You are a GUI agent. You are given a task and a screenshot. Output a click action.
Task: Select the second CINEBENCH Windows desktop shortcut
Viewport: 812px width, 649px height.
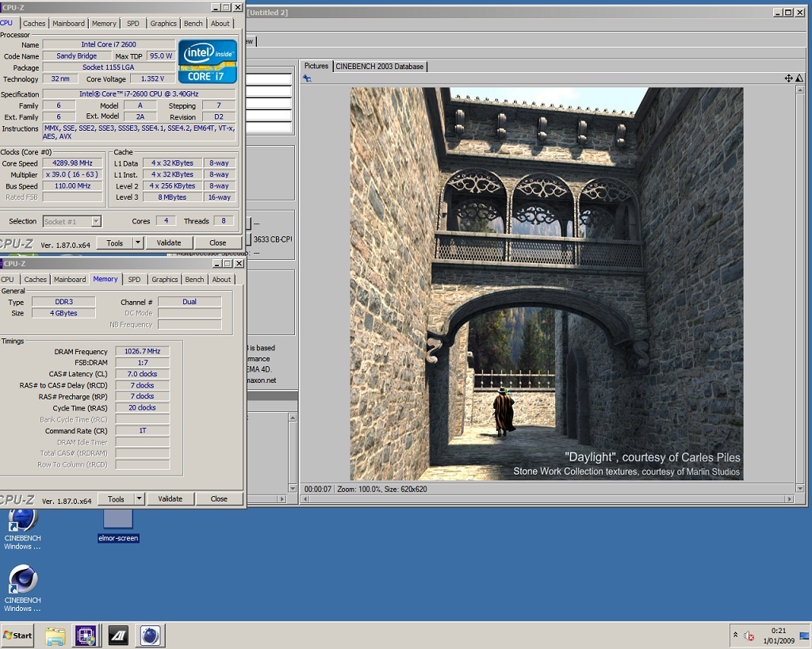pyautogui.click(x=22, y=589)
